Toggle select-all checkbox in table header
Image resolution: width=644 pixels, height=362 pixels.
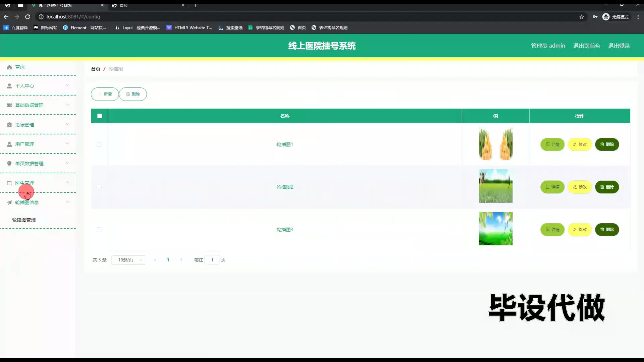[100, 116]
